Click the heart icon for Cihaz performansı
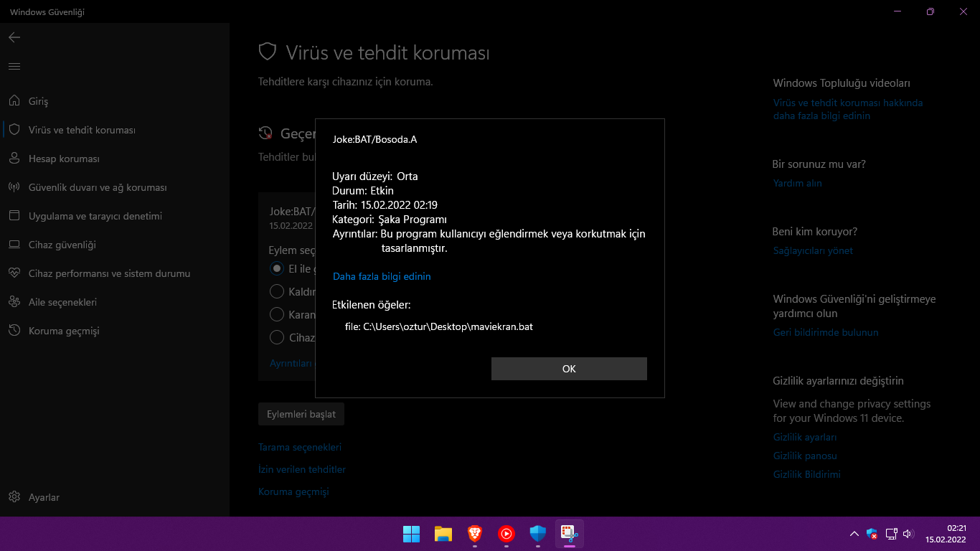 click(14, 273)
